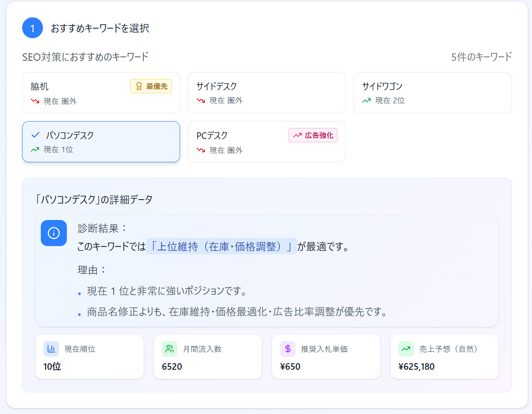Image resolution: width=532 pixels, height=414 pixels.
Task: Deselect the checked パソコンデスク keyword
Action: pos(101,141)
